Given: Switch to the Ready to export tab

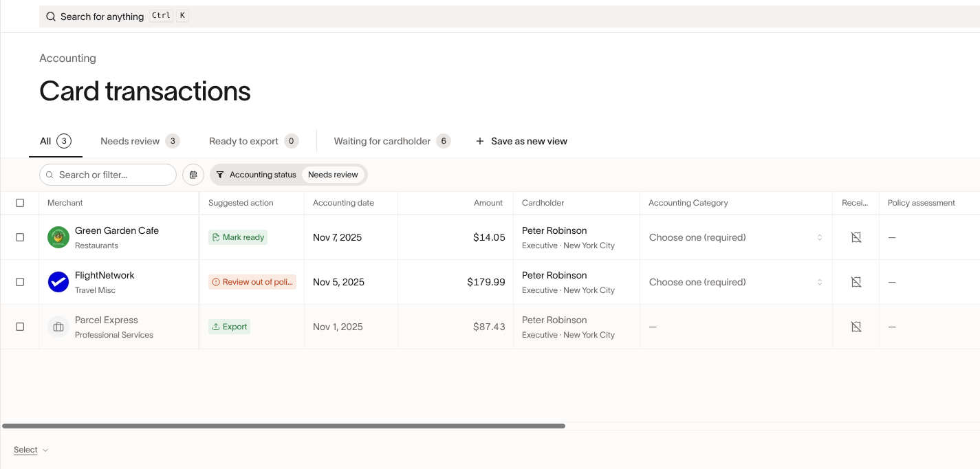Looking at the screenshot, I should point(254,141).
